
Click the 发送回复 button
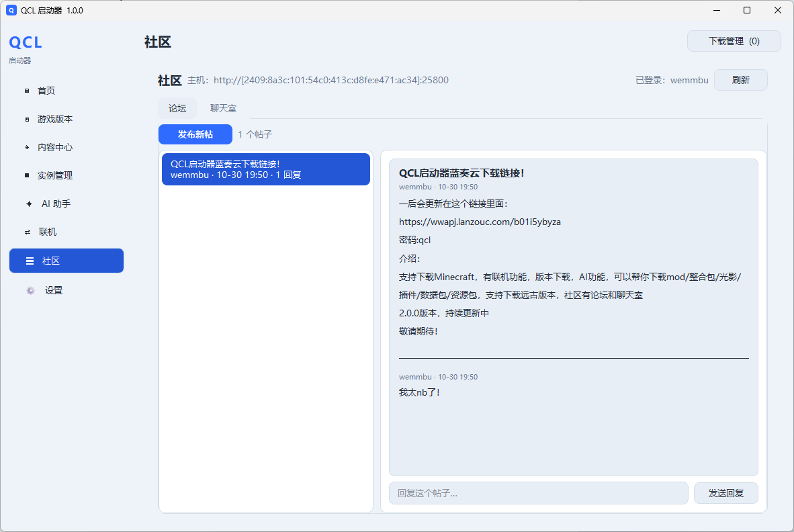(x=725, y=493)
